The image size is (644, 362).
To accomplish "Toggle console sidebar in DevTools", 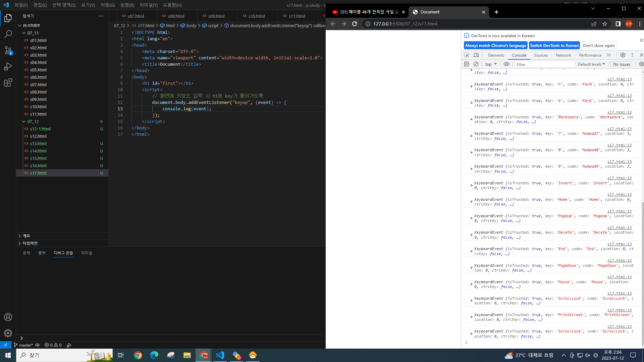I will point(467,64).
